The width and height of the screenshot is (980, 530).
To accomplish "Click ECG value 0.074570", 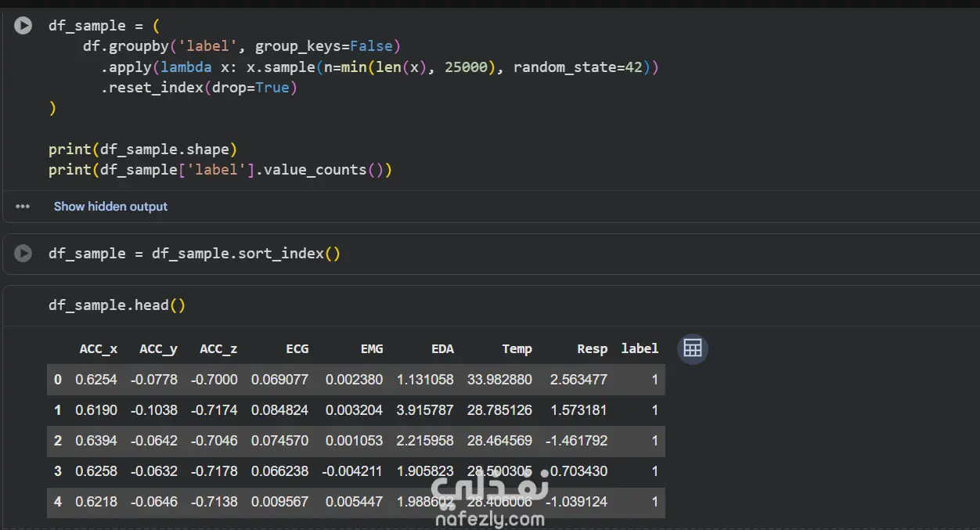I will point(279,441).
